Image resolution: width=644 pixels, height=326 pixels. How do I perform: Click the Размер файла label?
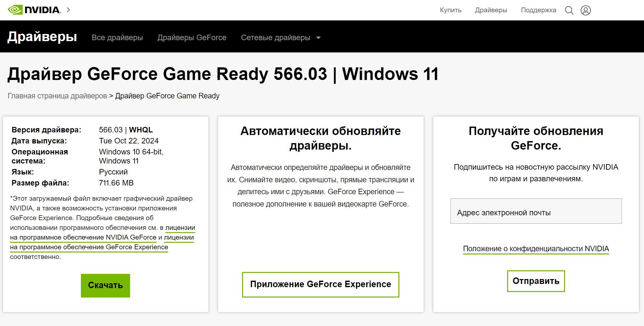tap(40, 183)
